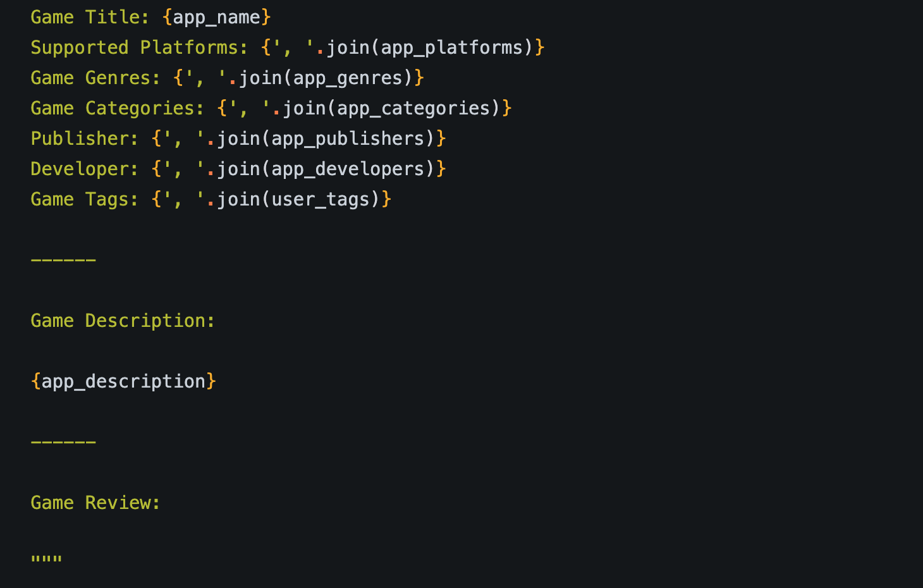This screenshot has height=588, width=923.
Task: Click the dashed separator above Game Description
Action: tap(63, 260)
